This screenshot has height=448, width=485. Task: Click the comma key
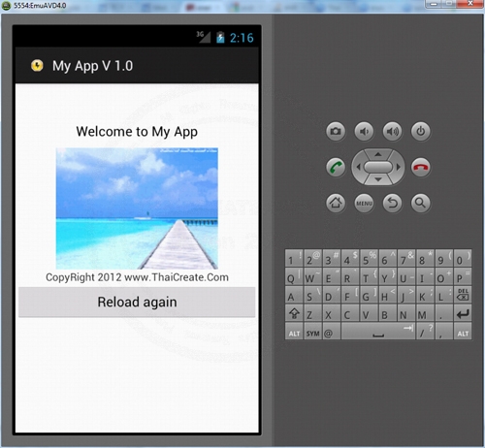[x=443, y=332]
